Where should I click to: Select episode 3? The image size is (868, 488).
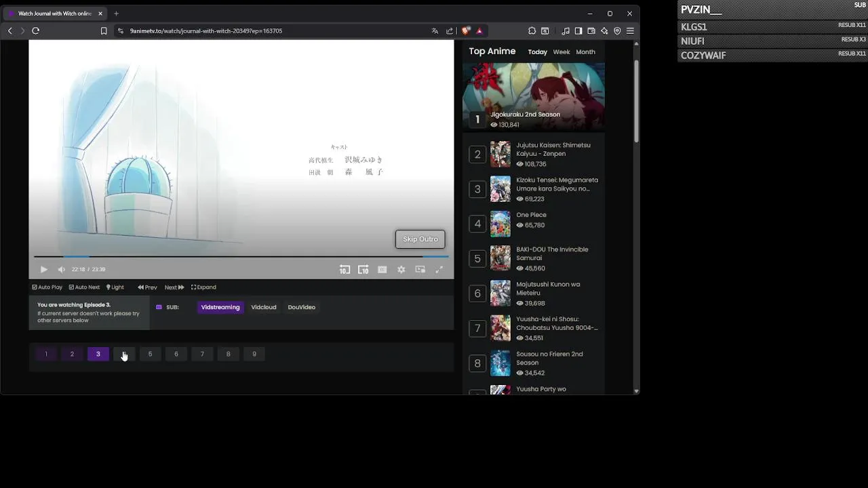98,354
